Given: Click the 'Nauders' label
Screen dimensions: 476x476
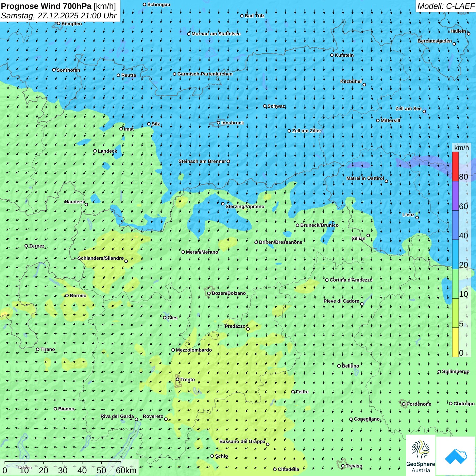Looking at the screenshot, I should [x=74, y=202].
